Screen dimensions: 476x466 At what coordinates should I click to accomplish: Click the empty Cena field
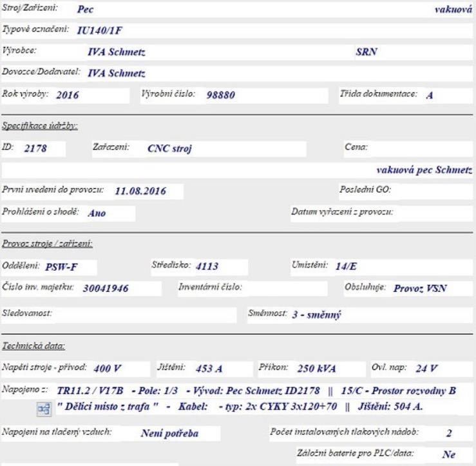tap(420, 148)
